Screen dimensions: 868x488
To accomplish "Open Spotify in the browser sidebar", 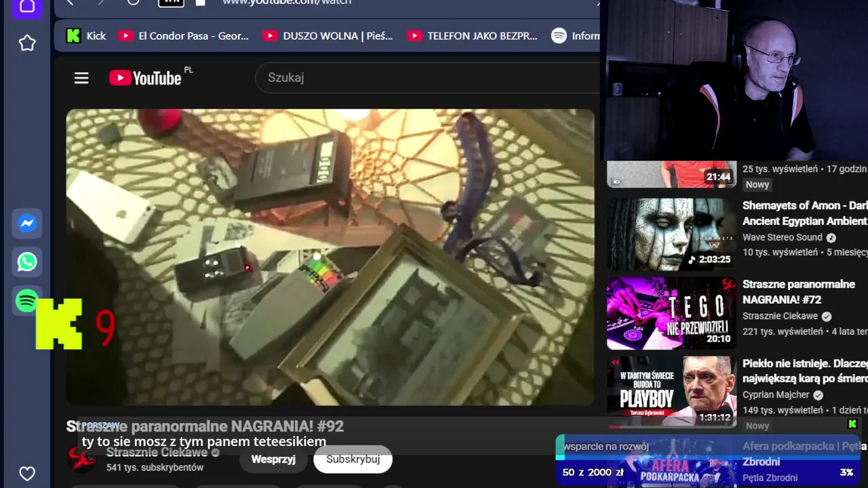I will pos(26,300).
